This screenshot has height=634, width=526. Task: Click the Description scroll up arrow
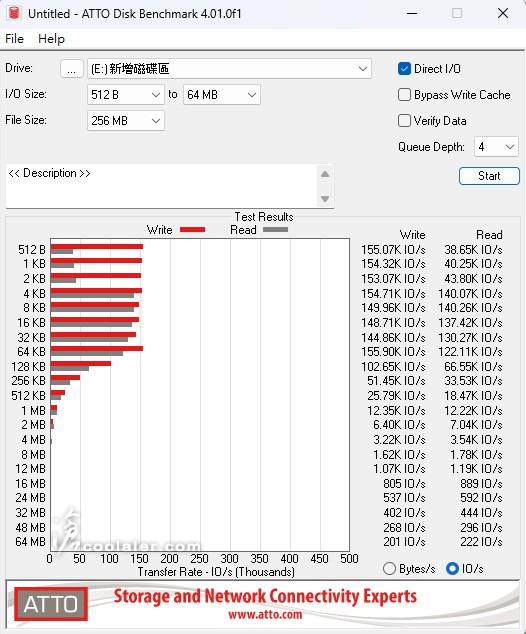(325, 174)
